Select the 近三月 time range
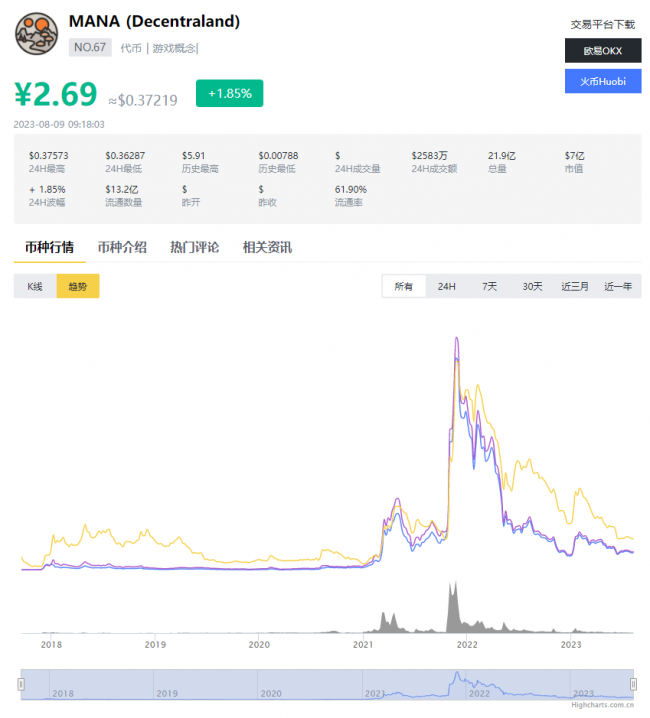The width and height of the screenshot is (650, 718). [x=575, y=286]
